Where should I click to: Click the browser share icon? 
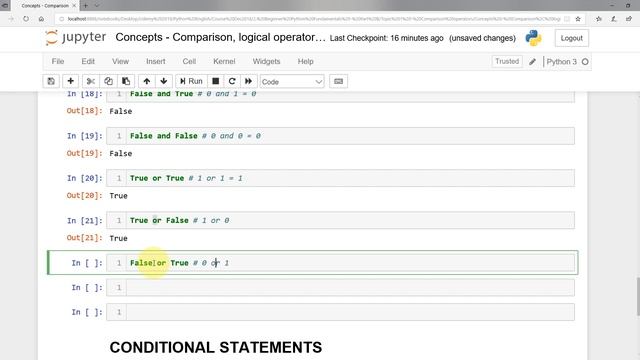629,19
